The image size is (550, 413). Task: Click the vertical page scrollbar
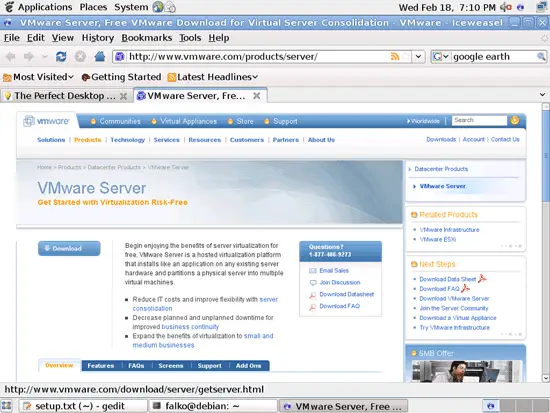545,242
